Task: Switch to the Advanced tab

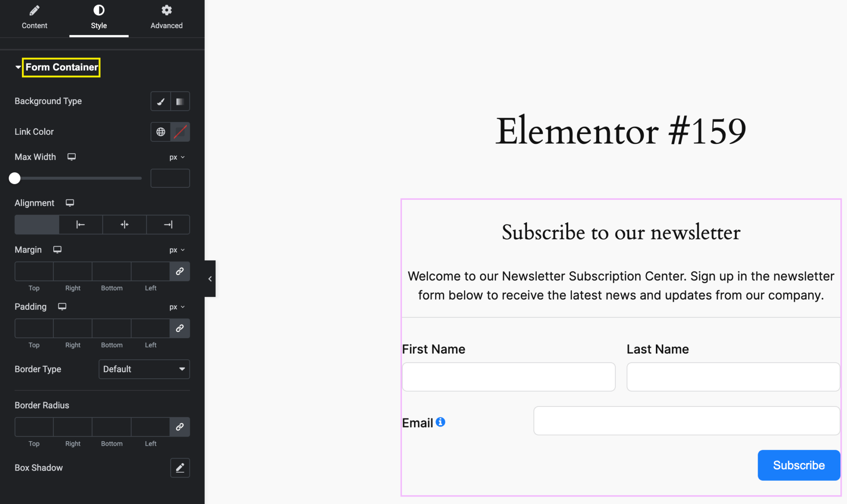Action: point(166,17)
